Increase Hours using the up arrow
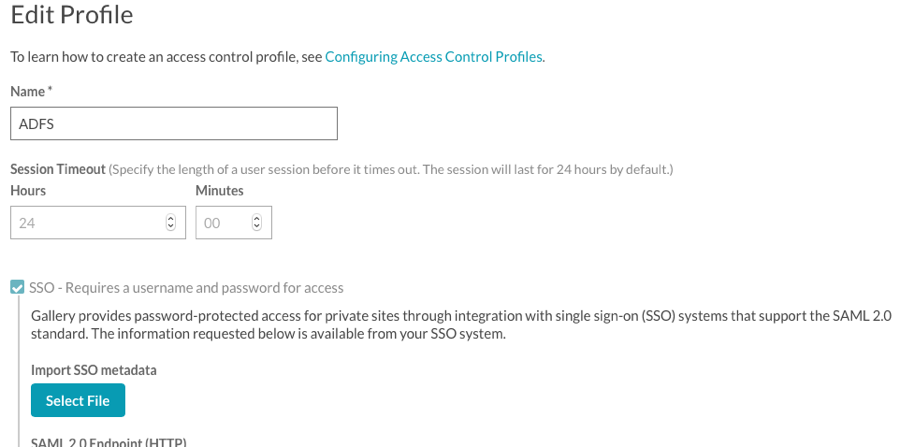 click(x=170, y=219)
